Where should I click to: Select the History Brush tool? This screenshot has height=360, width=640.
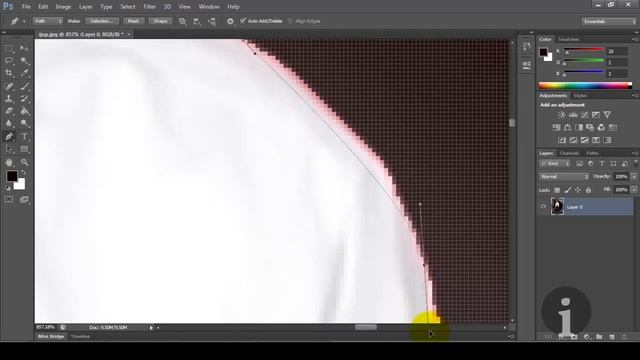[24, 98]
